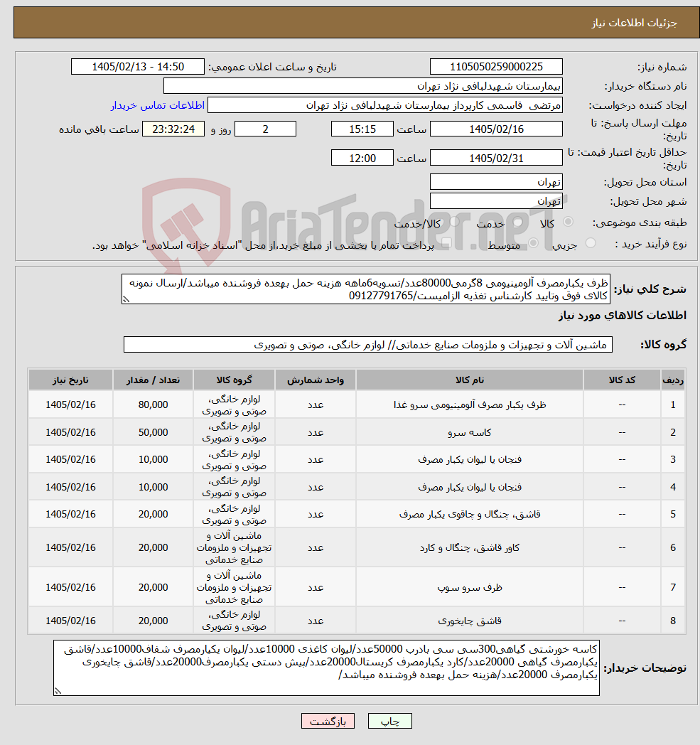Click the goods group field ماشین آلات
Viewport: 700px width, 745px height.
click(x=368, y=345)
